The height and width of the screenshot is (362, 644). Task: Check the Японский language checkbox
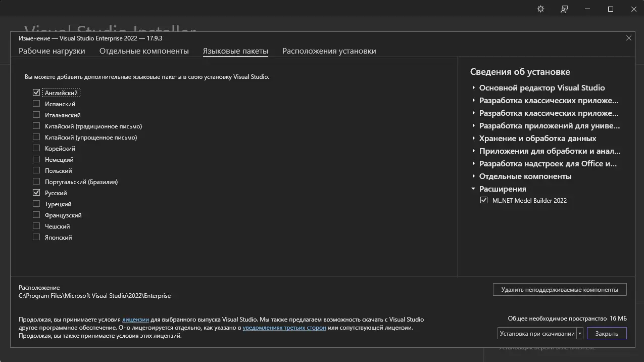[x=36, y=237]
